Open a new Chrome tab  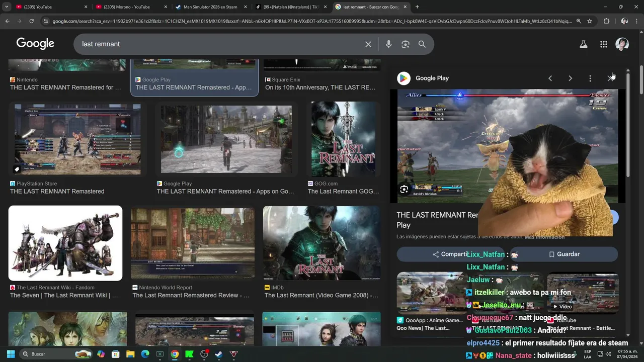[x=417, y=7]
